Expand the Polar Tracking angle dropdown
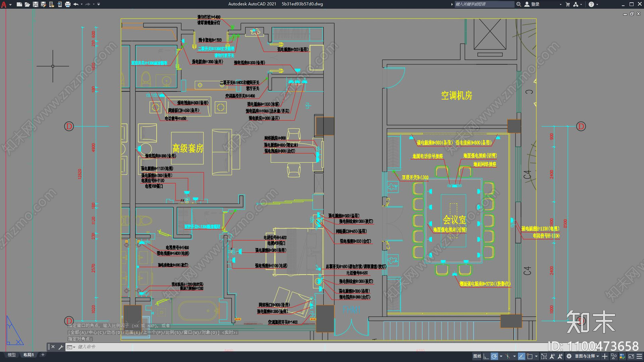The image size is (644, 362). pyautogui.click(x=501, y=356)
